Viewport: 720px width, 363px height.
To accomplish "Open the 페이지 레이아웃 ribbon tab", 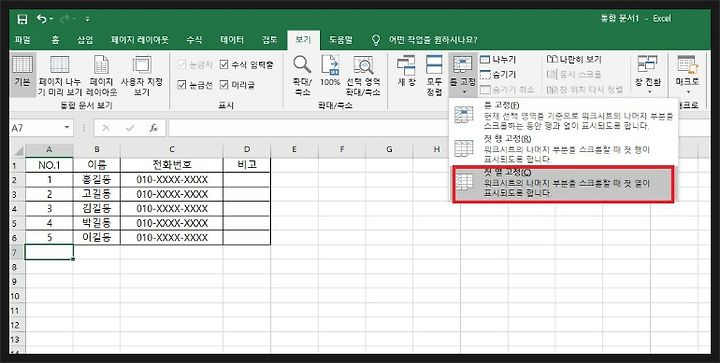I will click(x=140, y=40).
